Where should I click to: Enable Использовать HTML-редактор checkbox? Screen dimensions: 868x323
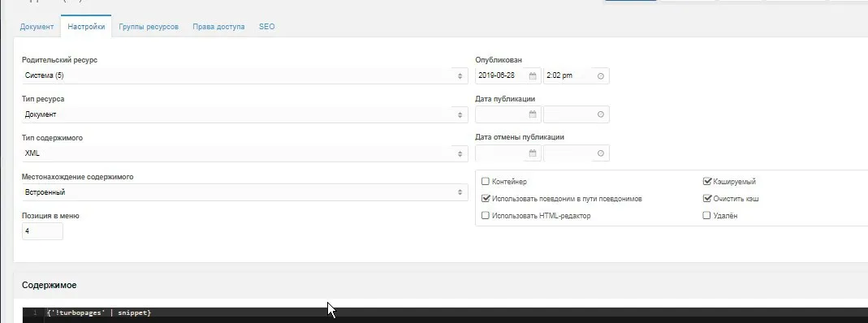(x=486, y=216)
